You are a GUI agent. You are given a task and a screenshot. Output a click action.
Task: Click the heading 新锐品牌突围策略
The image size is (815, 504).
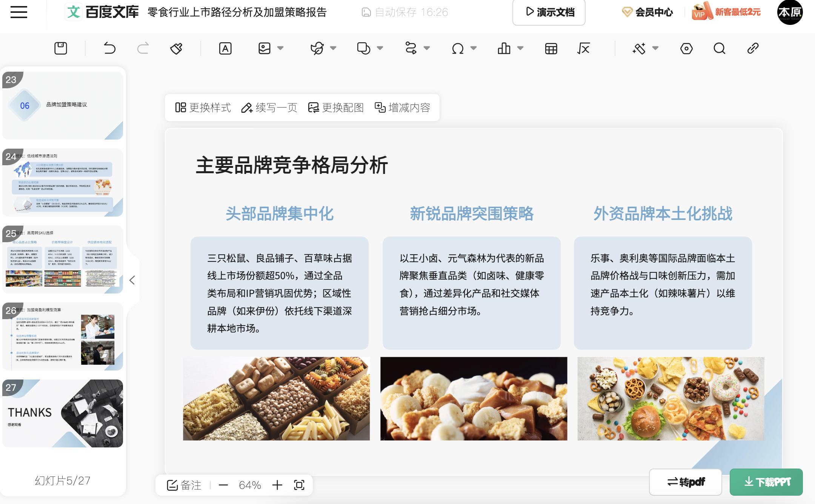[x=472, y=214]
